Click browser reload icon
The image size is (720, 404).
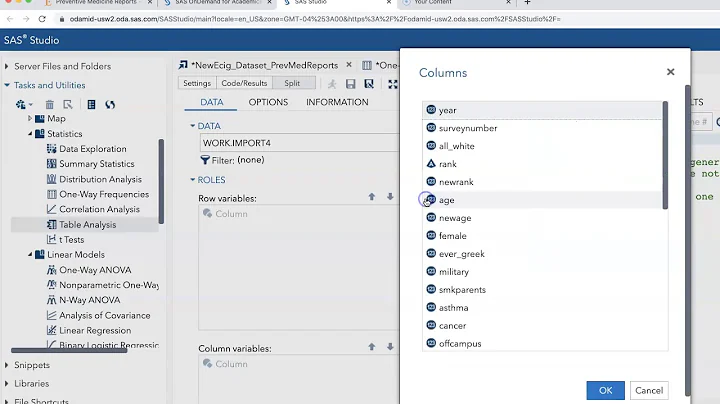(x=42, y=19)
